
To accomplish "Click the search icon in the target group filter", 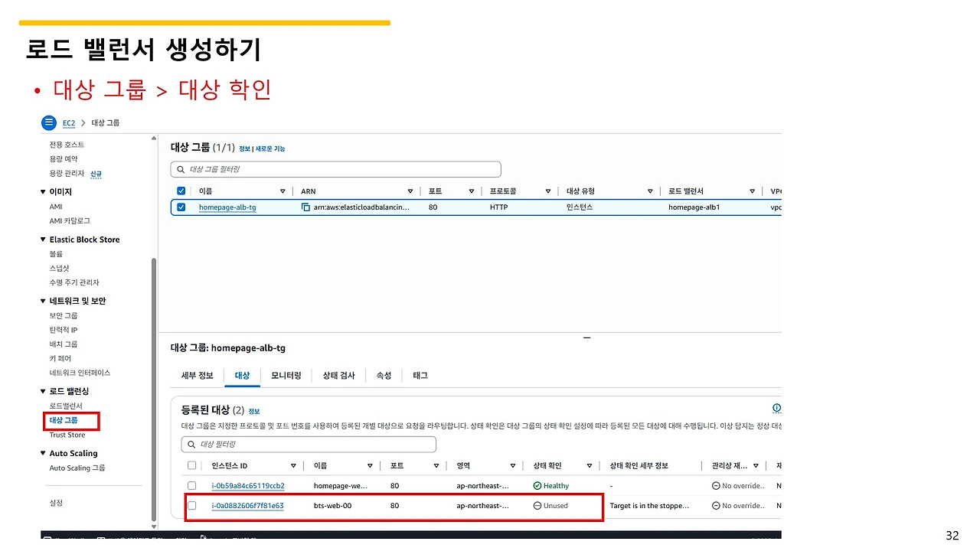I will (x=181, y=169).
